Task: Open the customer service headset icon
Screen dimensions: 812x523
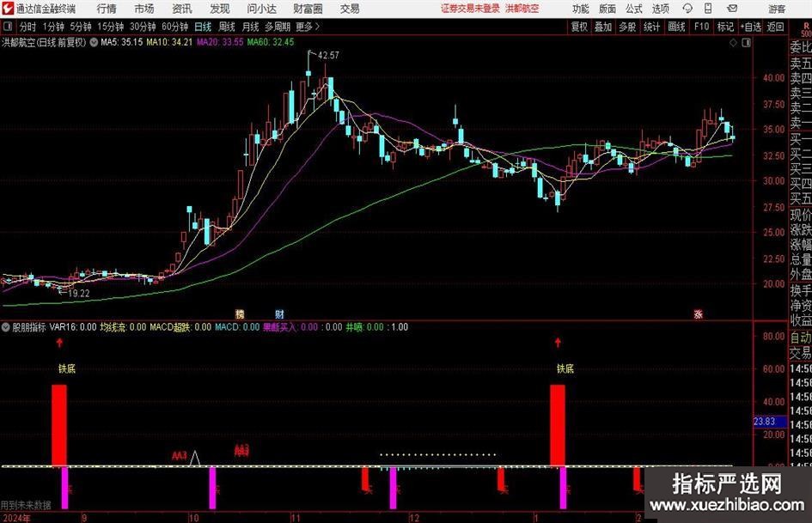Action: pos(687,9)
